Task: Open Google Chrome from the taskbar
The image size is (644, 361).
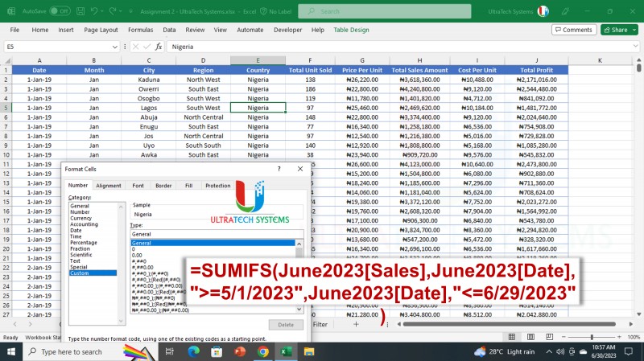Action: [x=263, y=351]
